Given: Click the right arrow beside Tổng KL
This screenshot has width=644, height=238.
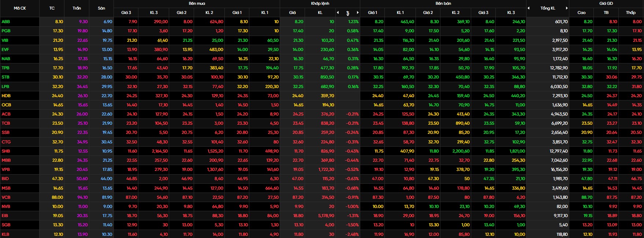Looking at the screenshot, I should point(567,8).
